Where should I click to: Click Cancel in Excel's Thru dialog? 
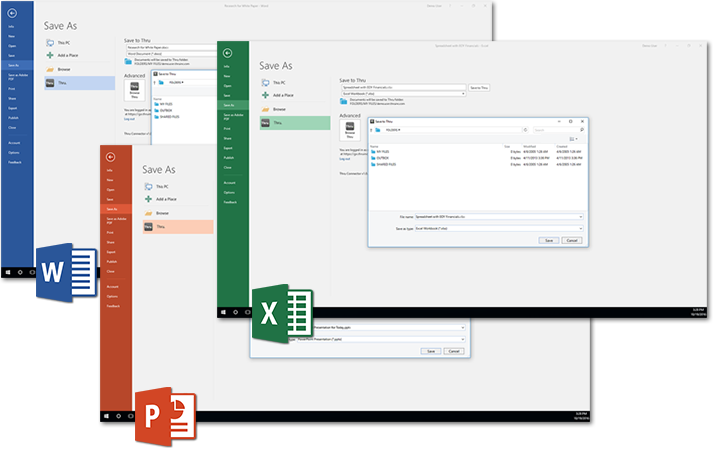pyautogui.click(x=572, y=240)
